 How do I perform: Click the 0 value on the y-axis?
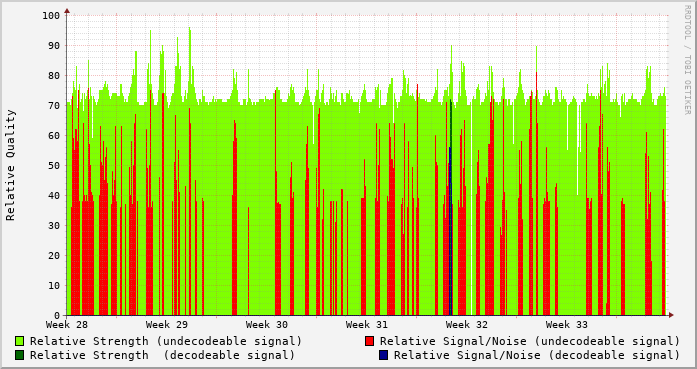point(57,315)
